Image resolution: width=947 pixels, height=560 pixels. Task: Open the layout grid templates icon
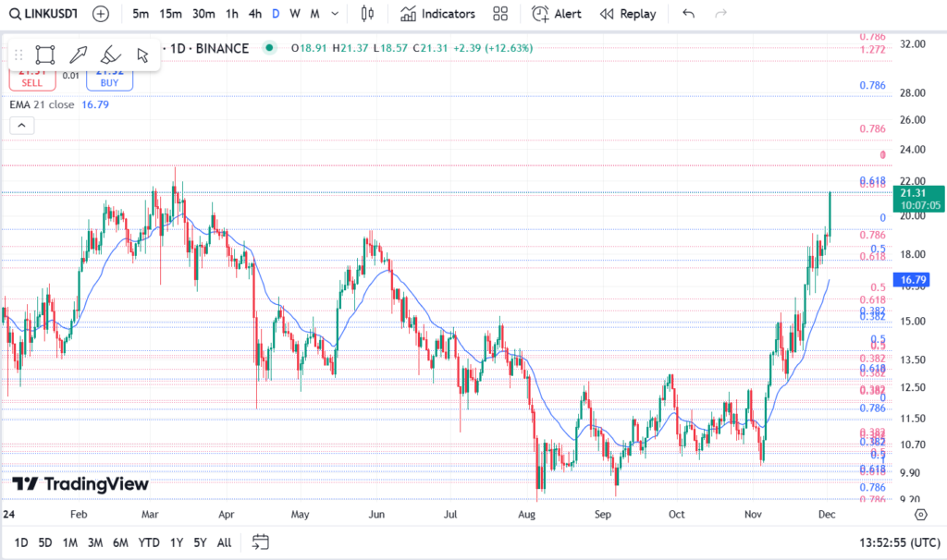click(500, 14)
